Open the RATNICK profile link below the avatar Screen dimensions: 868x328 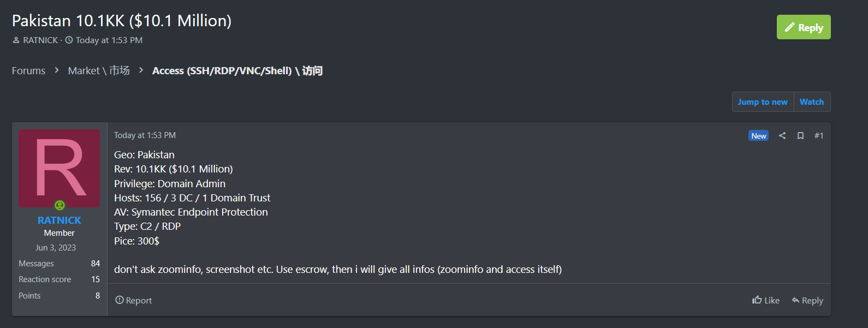[x=59, y=220]
